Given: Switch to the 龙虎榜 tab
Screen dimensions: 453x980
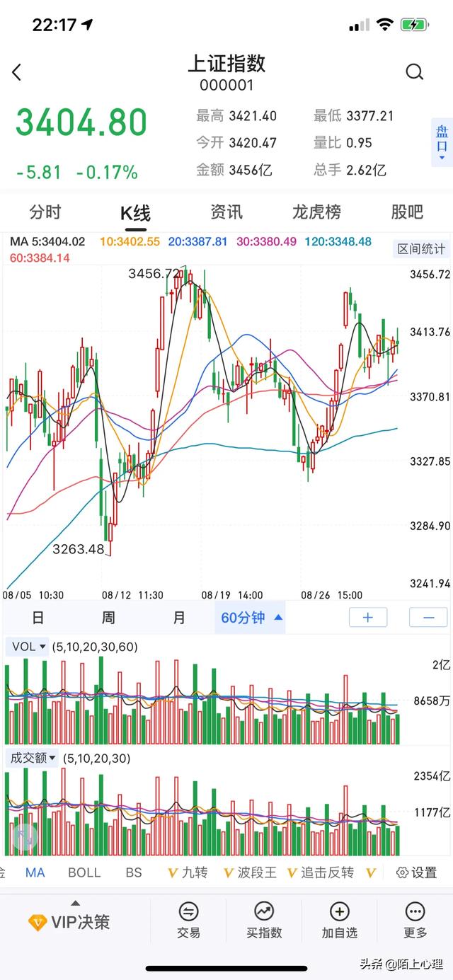Looking at the screenshot, I should click(x=316, y=212).
